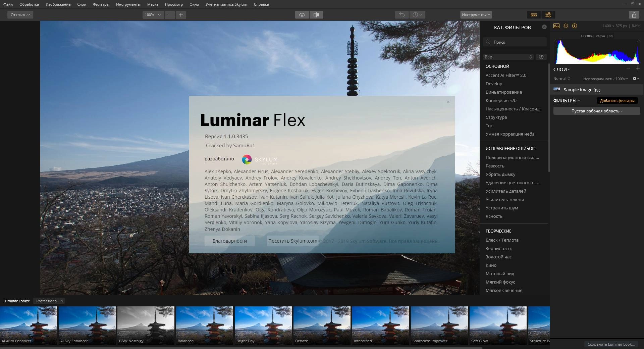Remove layer with the minus icon

tap(628, 68)
